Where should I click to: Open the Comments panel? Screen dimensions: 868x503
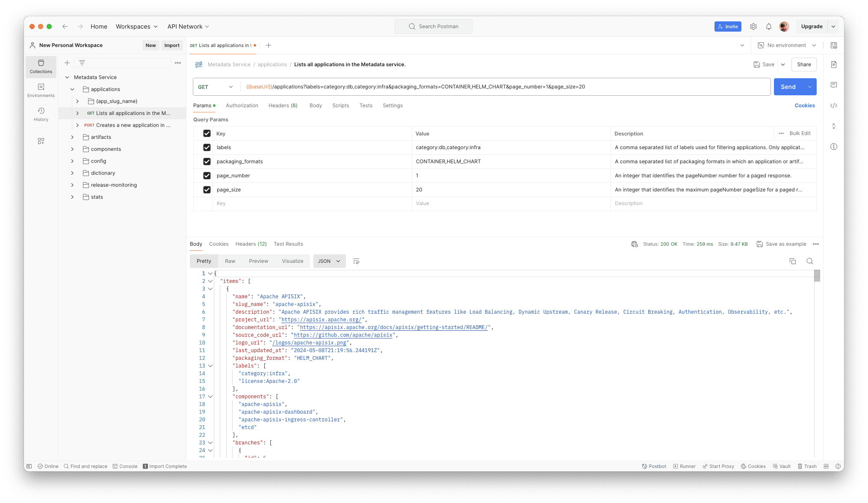(833, 85)
